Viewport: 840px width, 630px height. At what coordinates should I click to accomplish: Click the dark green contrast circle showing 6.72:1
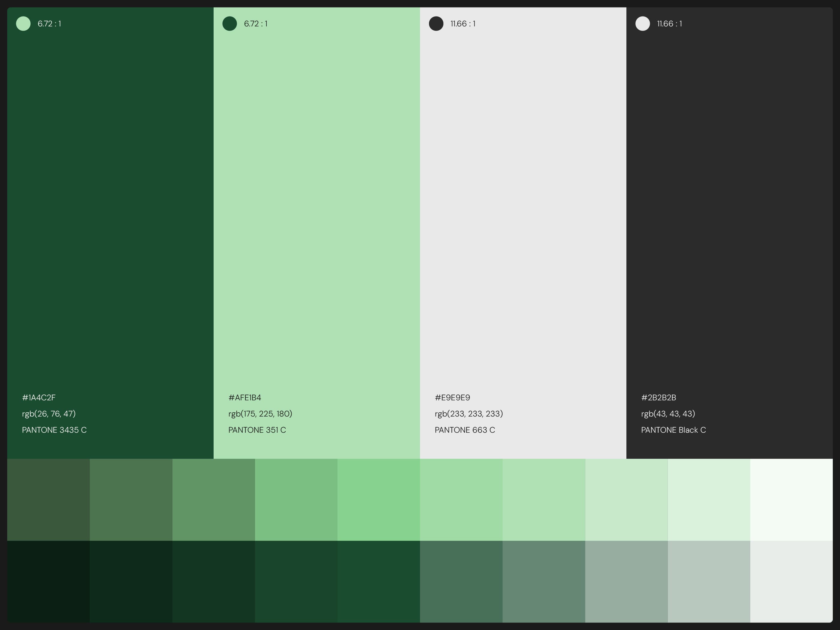click(229, 23)
